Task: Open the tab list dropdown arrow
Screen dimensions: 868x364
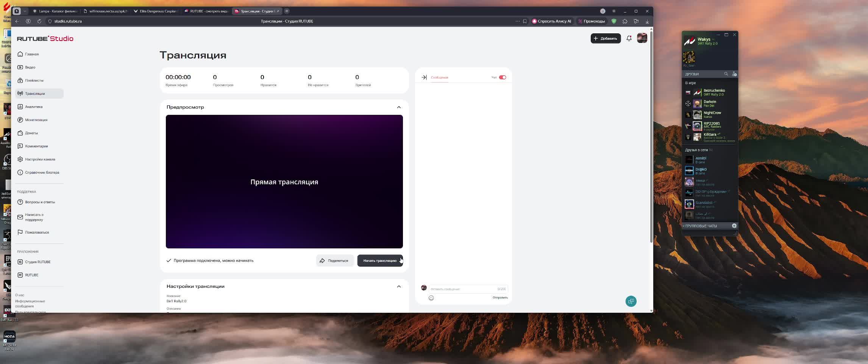Action: pyautogui.click(x=25, y=11)
